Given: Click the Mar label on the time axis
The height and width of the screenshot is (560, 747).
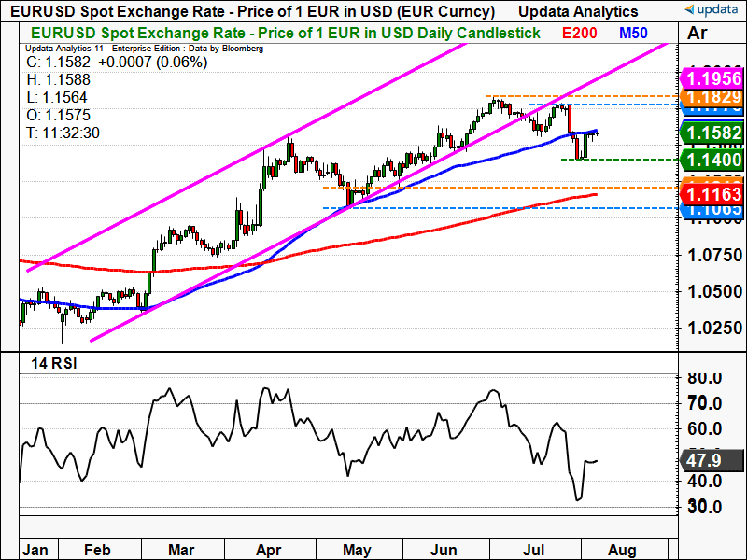Looking at the screenshot, I should (181, 550).
